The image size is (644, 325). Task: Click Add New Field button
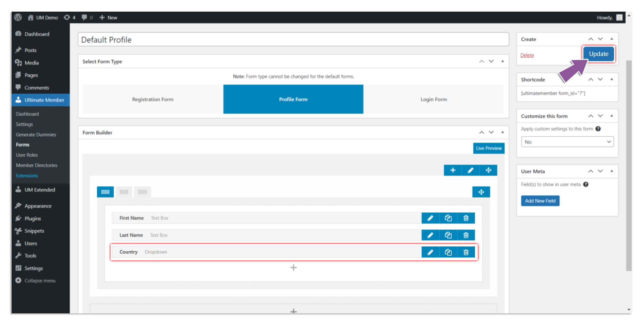point(540,201)
